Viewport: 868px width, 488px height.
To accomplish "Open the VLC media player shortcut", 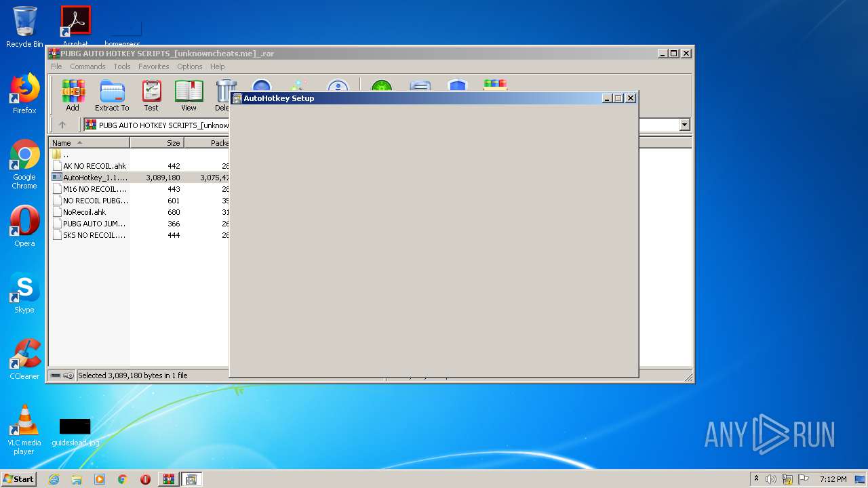I will 24,430.
